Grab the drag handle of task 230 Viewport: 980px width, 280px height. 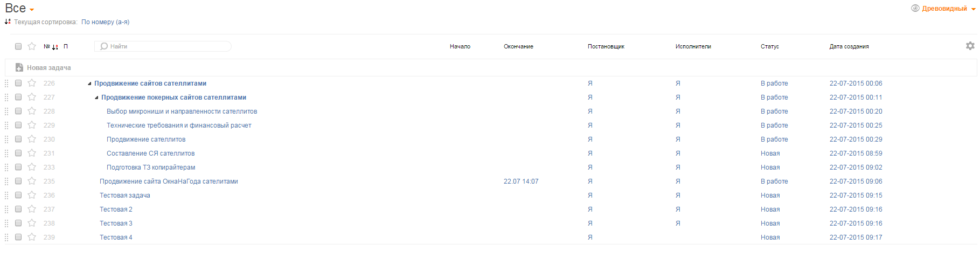(x=6, y=139)
